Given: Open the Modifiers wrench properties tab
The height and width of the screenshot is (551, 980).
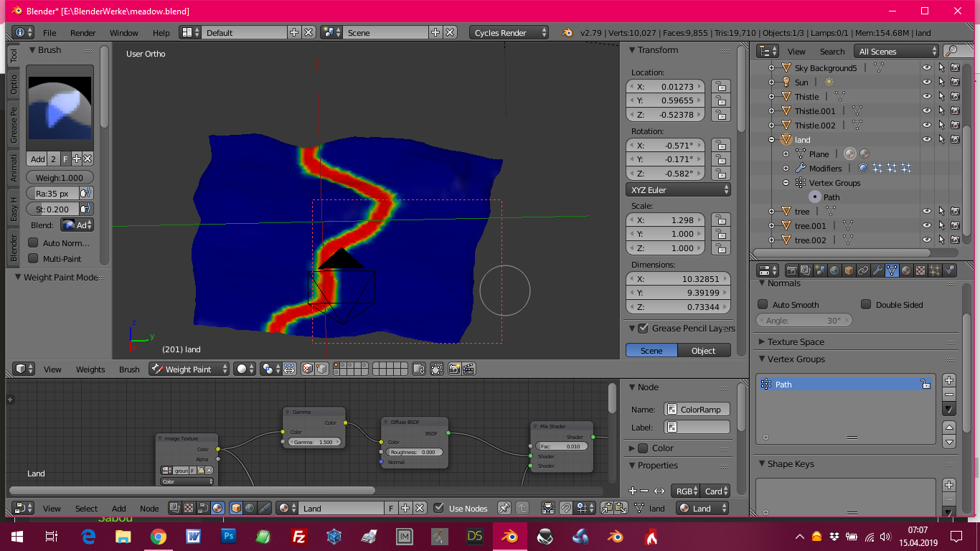Looking at the screenshot, I should [x=877, y=270].
